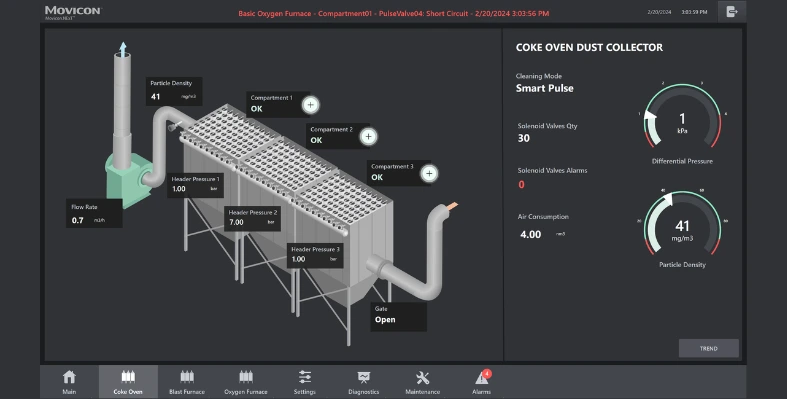Open Alarms with warning badge
The width and height of the screenshot is (787, 399).
click(x=481, y=382)
